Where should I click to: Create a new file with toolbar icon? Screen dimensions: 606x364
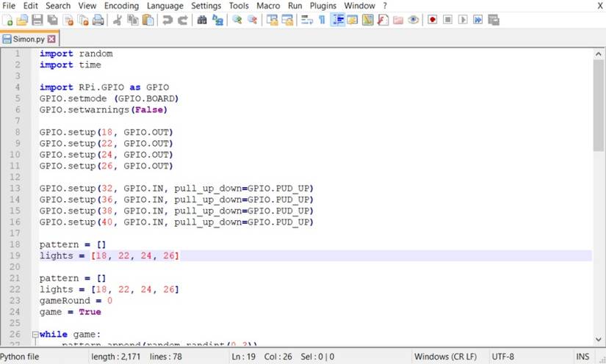(x=7, y=20)
